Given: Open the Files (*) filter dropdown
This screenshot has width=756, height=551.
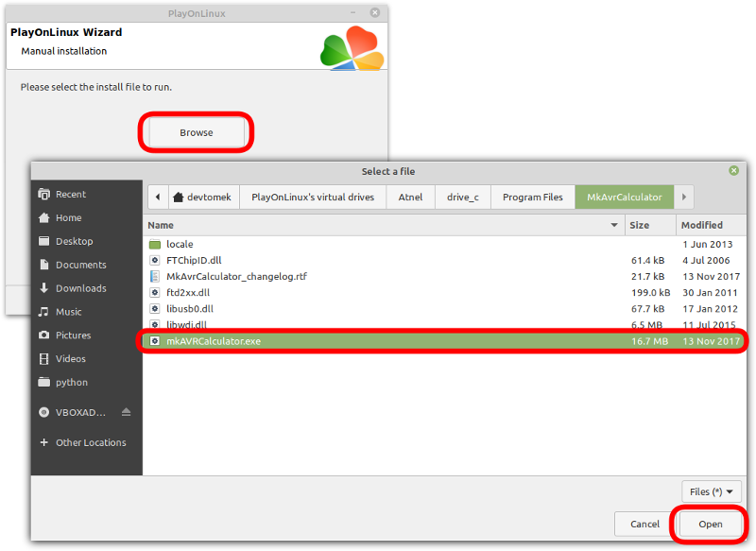Looking at the screenshot, I should click(x=711, y=491).
